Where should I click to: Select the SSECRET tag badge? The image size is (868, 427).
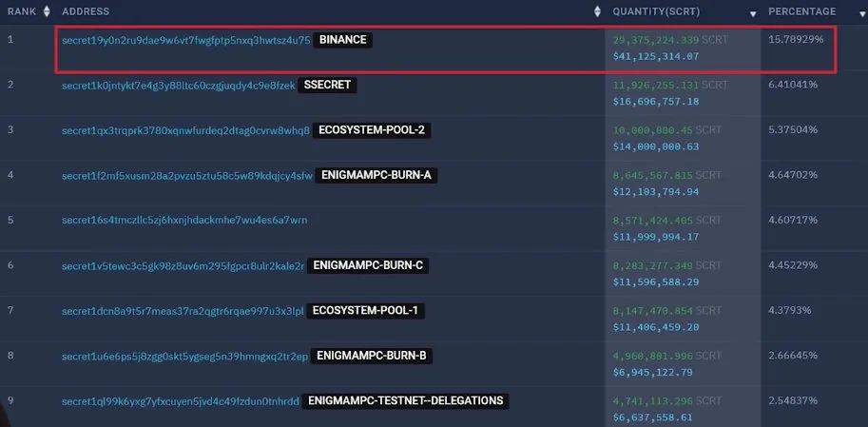coord(328,86)
